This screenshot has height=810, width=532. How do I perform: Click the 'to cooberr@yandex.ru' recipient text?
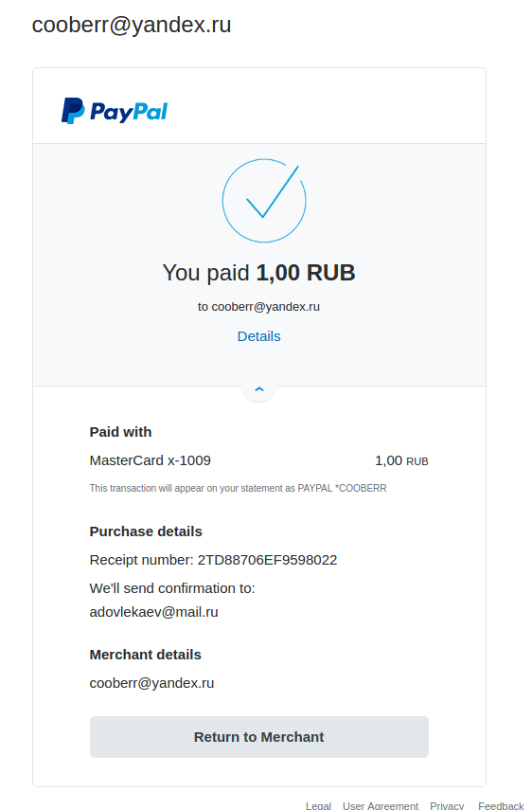pos(259,307)
